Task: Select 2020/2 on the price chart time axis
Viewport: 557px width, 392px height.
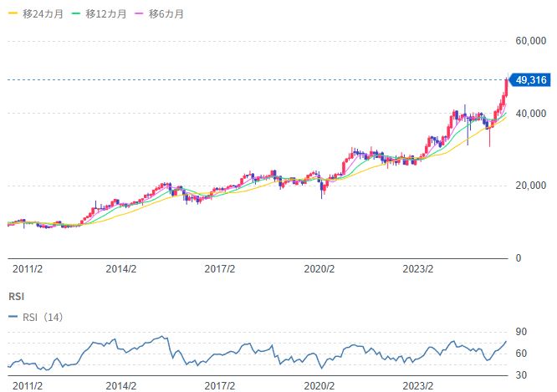Action: (319, 269)
